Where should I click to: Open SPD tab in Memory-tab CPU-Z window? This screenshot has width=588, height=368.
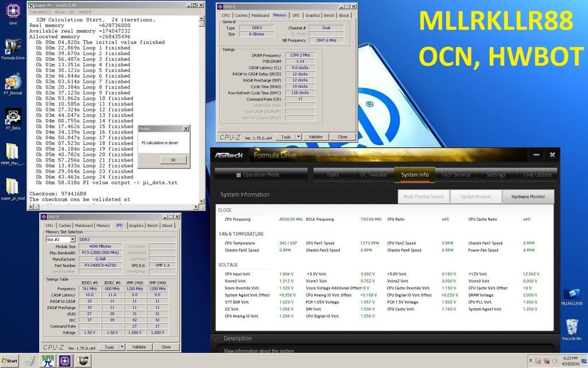[296, 16]
